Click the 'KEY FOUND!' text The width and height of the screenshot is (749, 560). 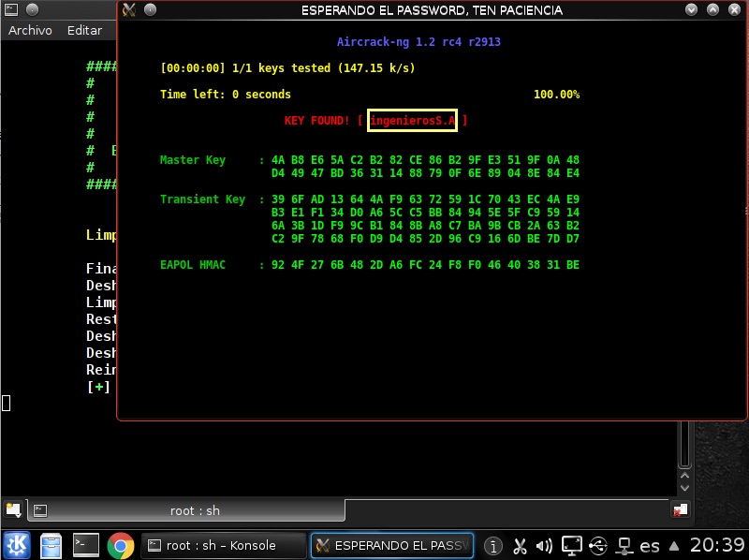pos(316,121)
